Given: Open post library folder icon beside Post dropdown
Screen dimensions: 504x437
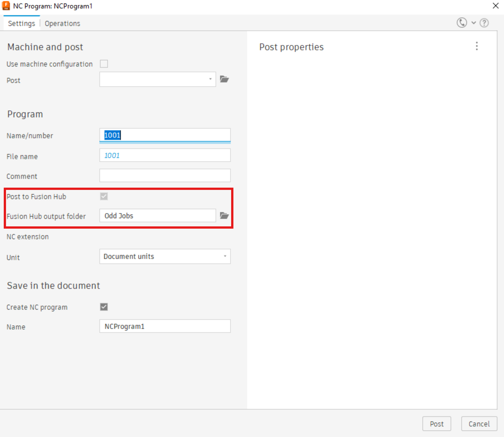Looking at the screenshot, I should tap(224, 79).
